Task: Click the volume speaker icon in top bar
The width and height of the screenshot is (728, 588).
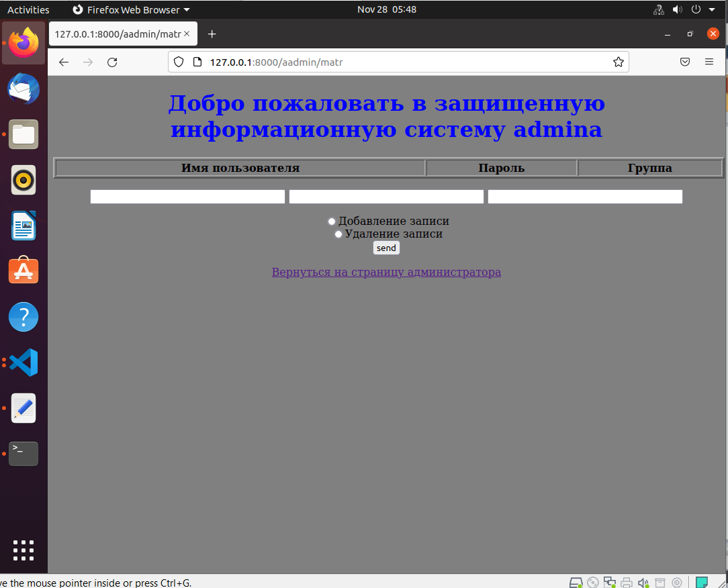Action: tap(677, 9)
